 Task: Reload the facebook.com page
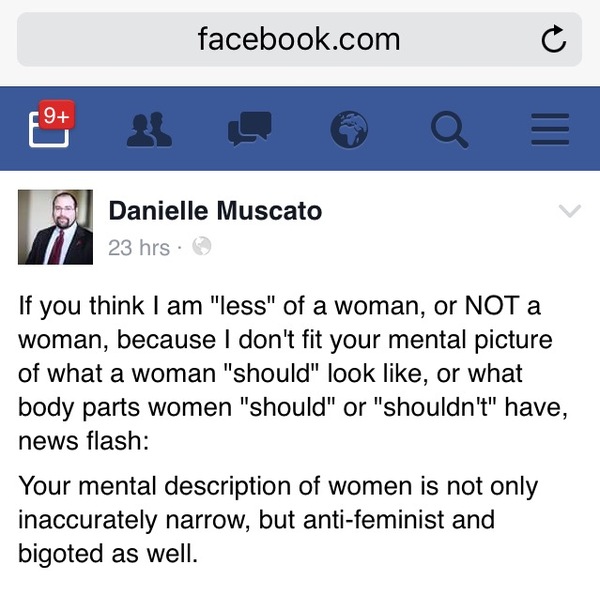(x=553, y=40)
